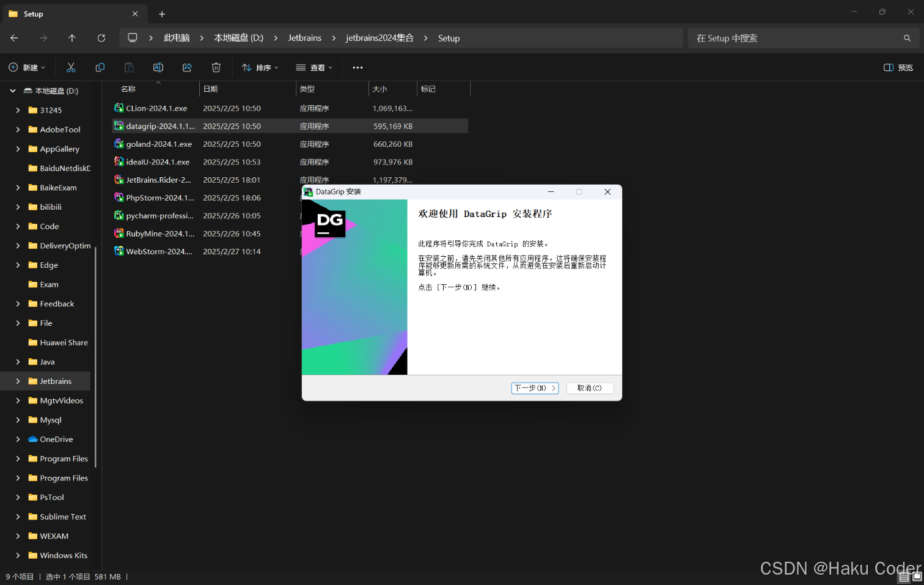The height and width of the screenshot is (585, 924).
Task: Go back with the left arrow
Action: pyautogui.click(x=14, y=38)
